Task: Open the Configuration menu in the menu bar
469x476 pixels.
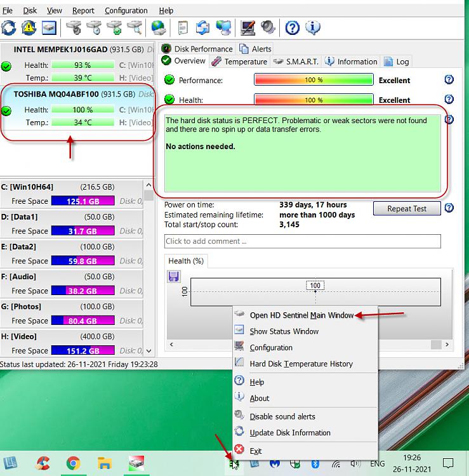Action: 126,10
